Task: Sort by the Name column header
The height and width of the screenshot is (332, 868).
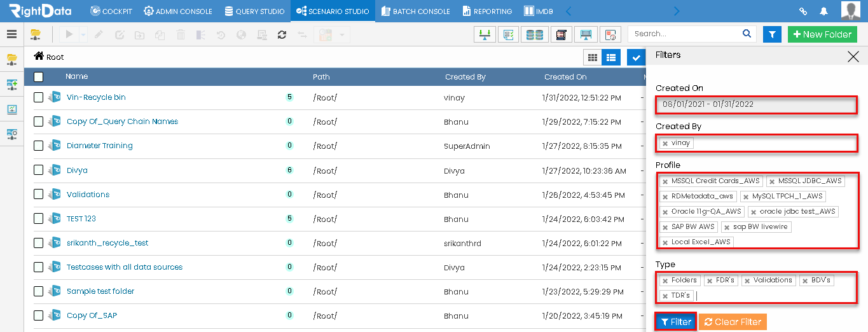Action: 77,76
